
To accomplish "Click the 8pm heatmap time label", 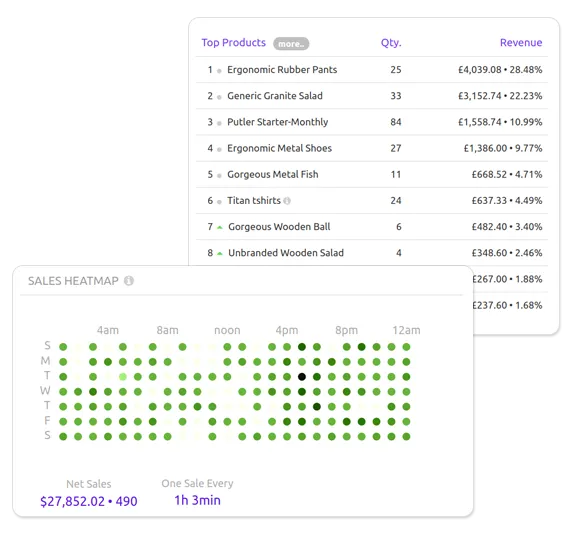I will coord(346,330).
